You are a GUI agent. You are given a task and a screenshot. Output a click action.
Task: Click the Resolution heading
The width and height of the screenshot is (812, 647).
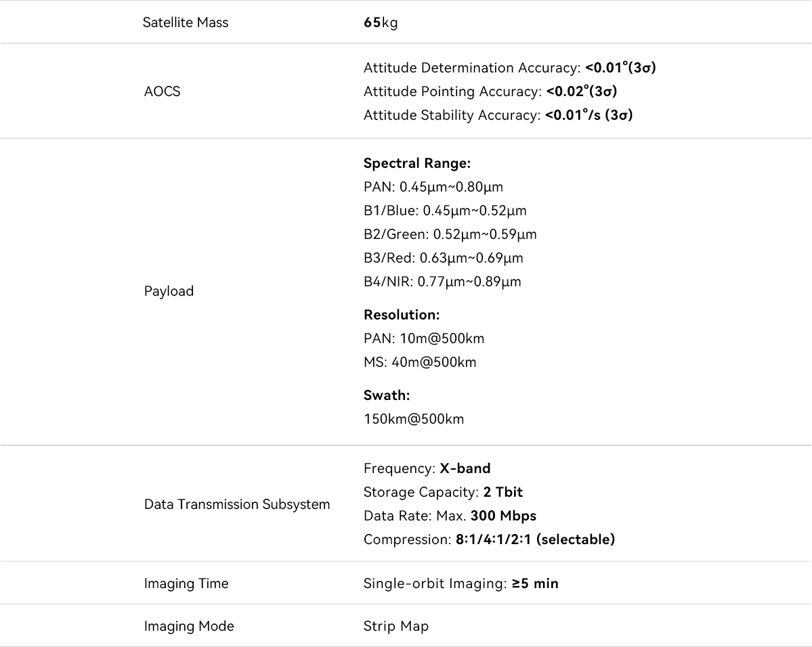pyautogui.click(x=402, y=315)
